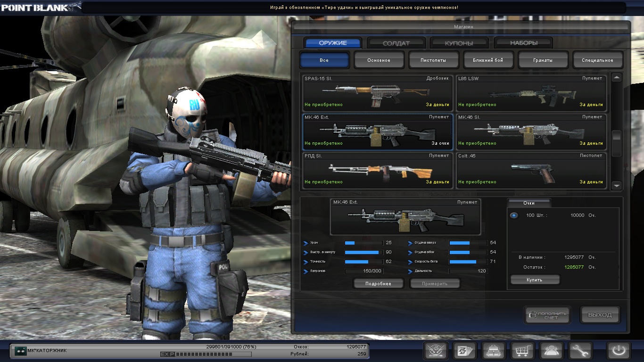Image resolution: width=644 pixels, height=362 pixels.
Task: Open the backpack inventory icon
Action: (494, 351)
